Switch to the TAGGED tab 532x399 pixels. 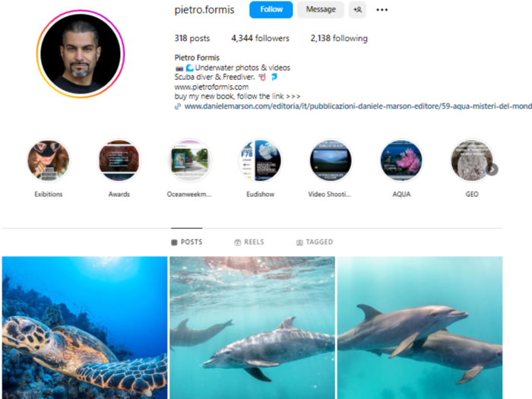coord(315,242)
